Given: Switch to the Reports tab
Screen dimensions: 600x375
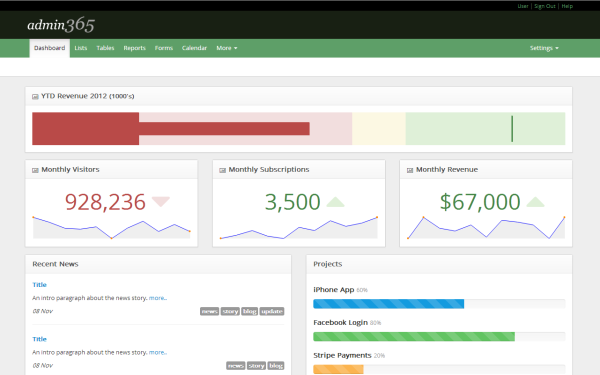Looking at the screenshot, I should pyautogui.click(x=134, y=48).
